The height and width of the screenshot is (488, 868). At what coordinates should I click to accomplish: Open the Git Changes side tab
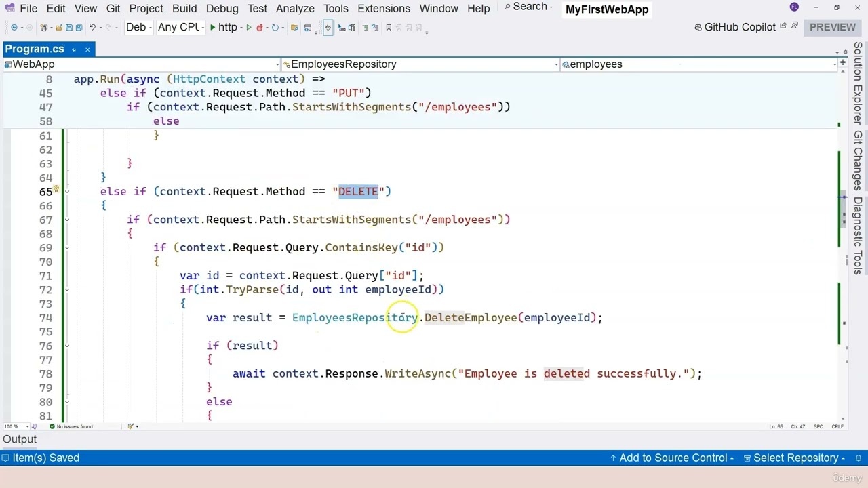[859, 161]
